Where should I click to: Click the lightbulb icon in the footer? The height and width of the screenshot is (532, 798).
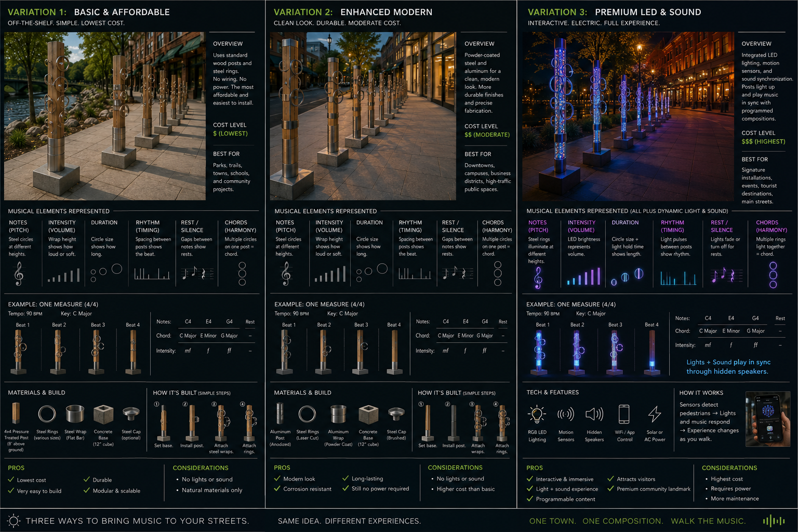[x=14, y=521]
